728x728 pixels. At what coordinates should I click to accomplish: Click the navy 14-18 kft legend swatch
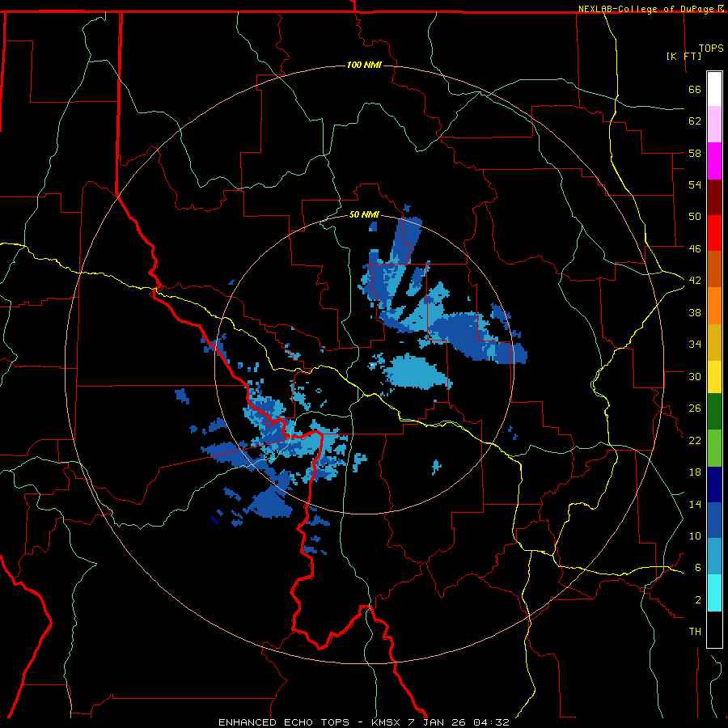pos(714,485)
